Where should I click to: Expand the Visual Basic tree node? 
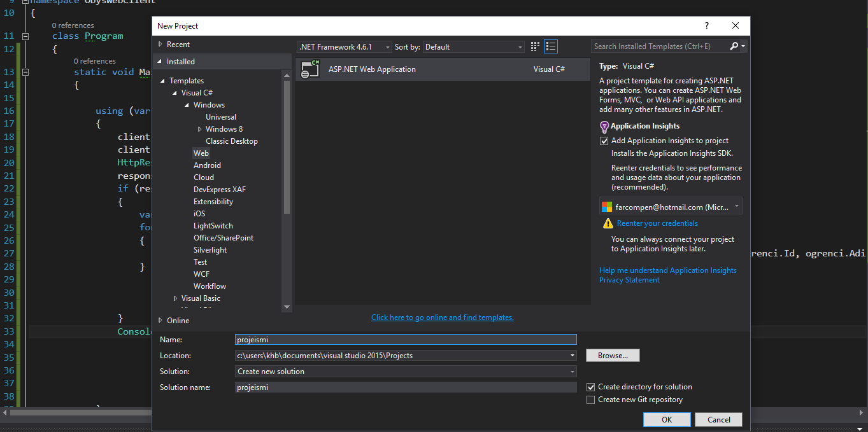click(175, 298)
